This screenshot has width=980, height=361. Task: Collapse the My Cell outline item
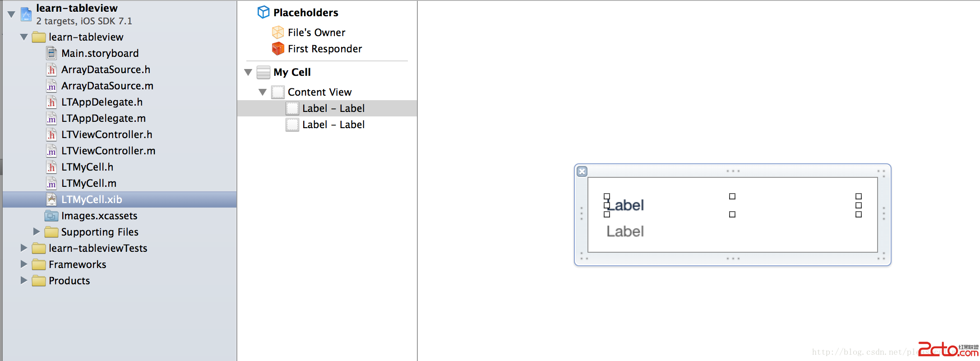248,72
